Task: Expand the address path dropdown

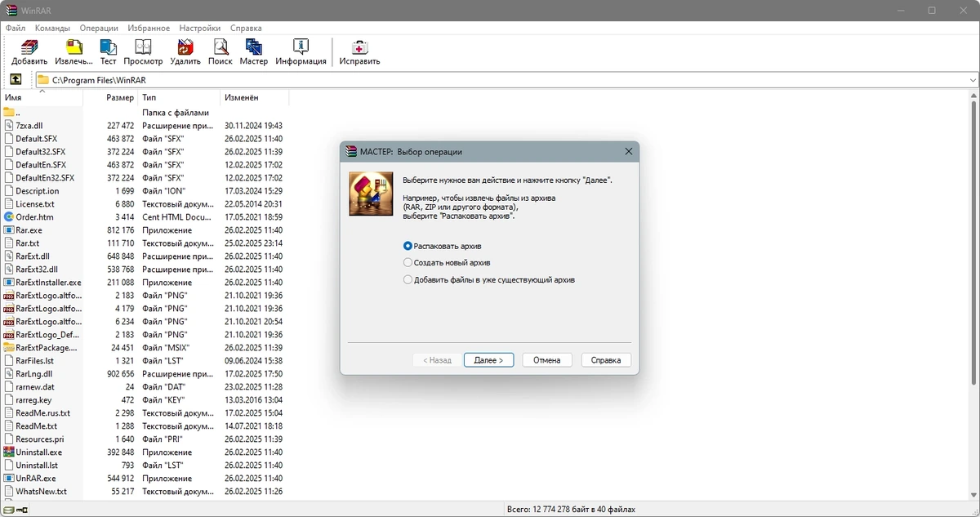Action: click(x=973, y=80)
